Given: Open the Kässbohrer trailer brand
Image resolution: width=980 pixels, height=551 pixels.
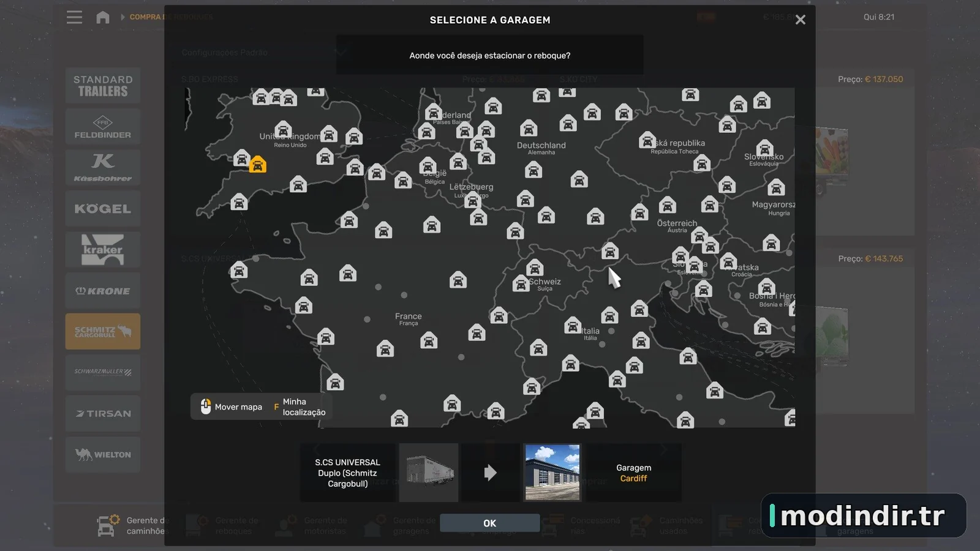Looking at the screenshot, I should tap(103, 168).
